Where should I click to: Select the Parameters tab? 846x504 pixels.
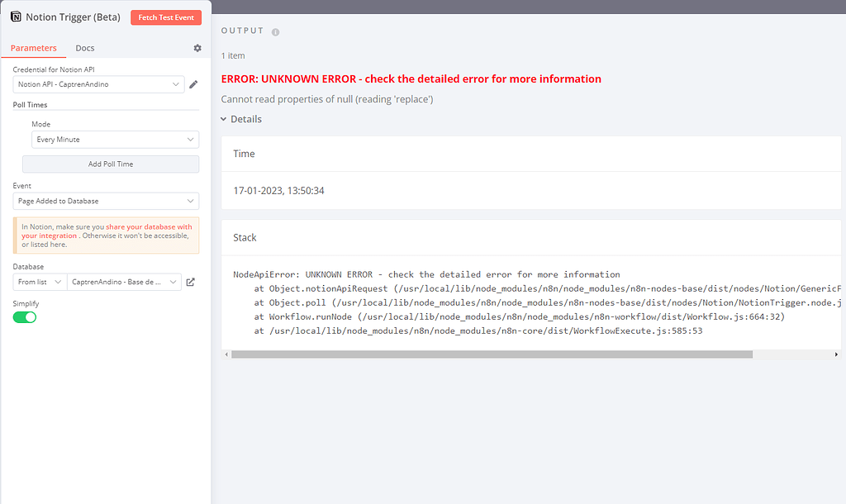[x=33, y=48]
